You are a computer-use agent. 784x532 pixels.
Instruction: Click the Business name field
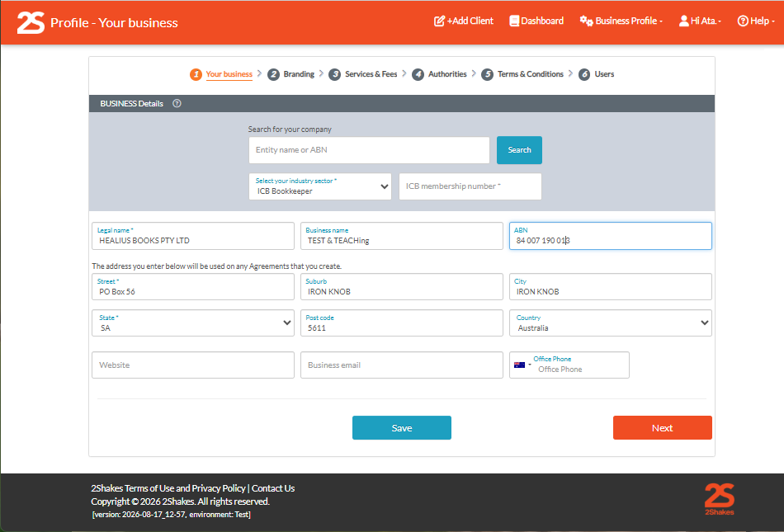pos(402,236)
